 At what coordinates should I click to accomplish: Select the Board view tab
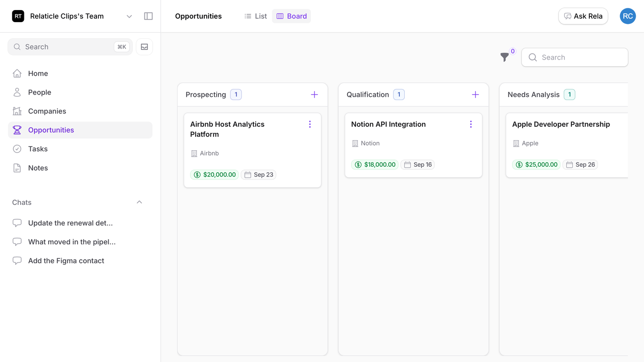pos(292,16)
